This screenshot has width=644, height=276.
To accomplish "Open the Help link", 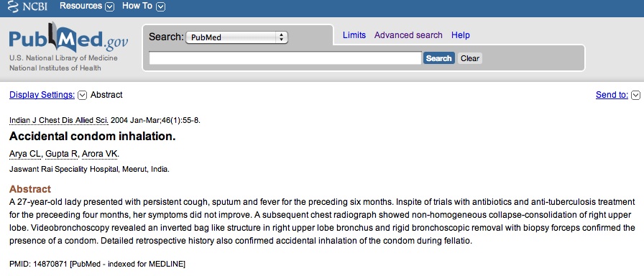I will pyautogui.click(x=461, y=35).
